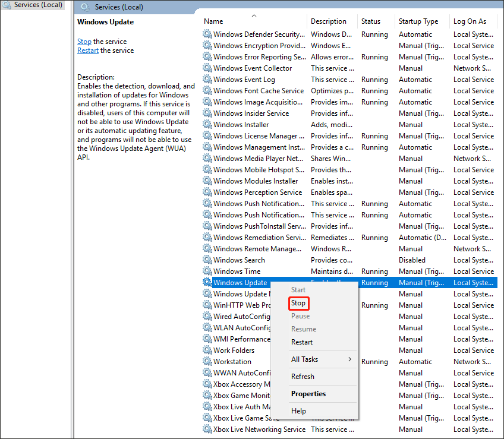
Task: Click the Windows Modules Installer gear icon
Action: (207, 181)
